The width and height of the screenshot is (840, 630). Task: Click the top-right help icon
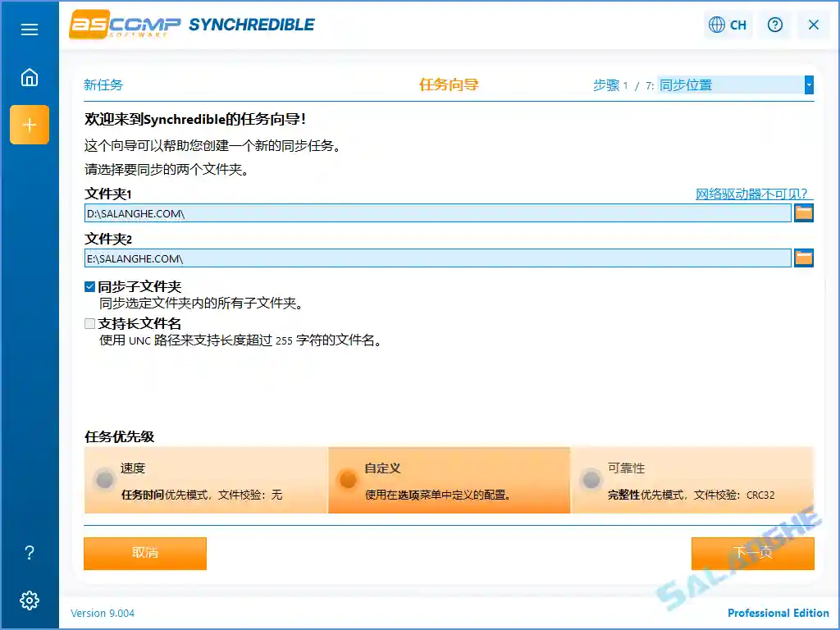(774, 25)
